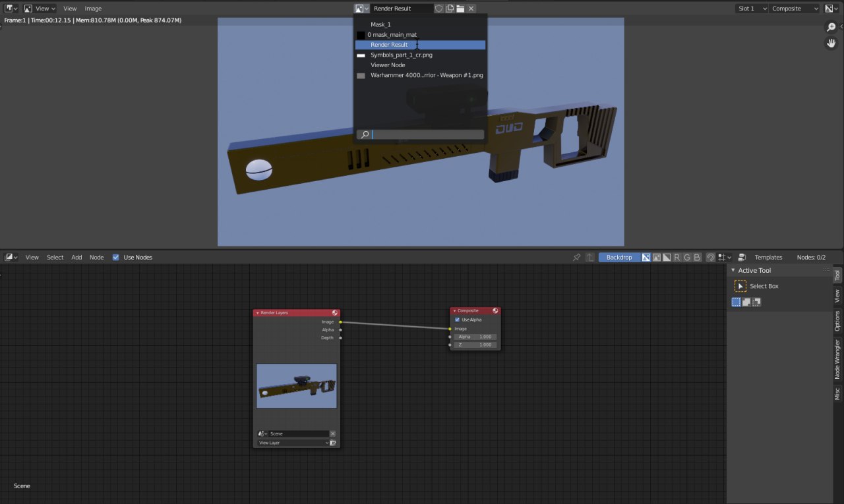The height and width of the screenshot is (504, 844).
Task: Open the Image menu in image editor
Action: (x=93, y=9)
